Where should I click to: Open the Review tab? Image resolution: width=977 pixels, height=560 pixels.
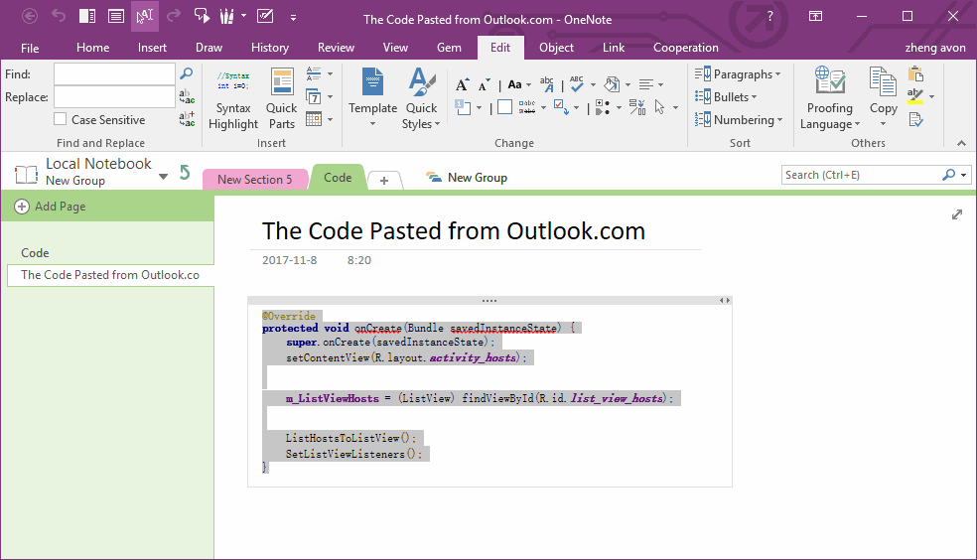click(x=336, y=48)
